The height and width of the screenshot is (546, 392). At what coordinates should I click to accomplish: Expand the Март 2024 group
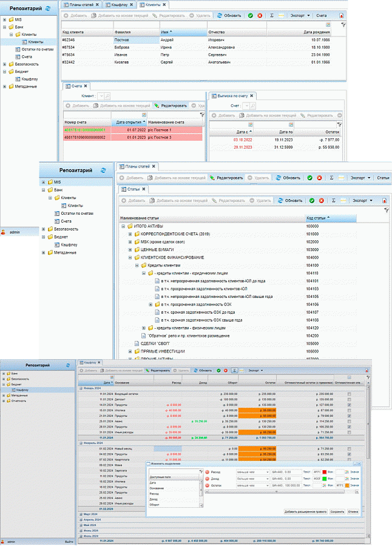(81, 514)
